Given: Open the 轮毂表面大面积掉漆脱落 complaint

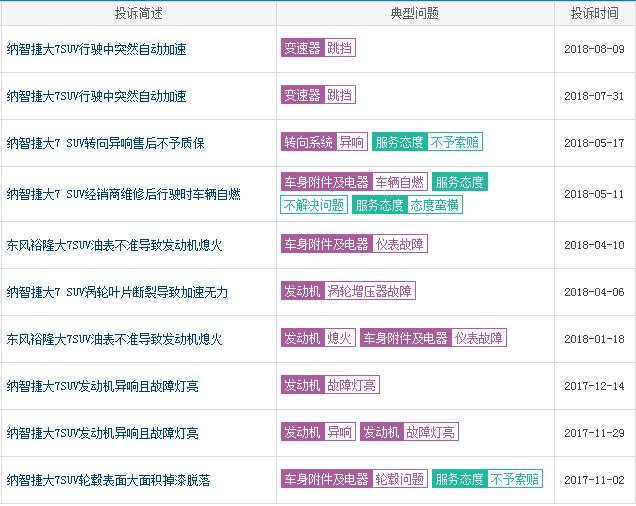Looking at the screenshot, I should (x=108, y=480).
